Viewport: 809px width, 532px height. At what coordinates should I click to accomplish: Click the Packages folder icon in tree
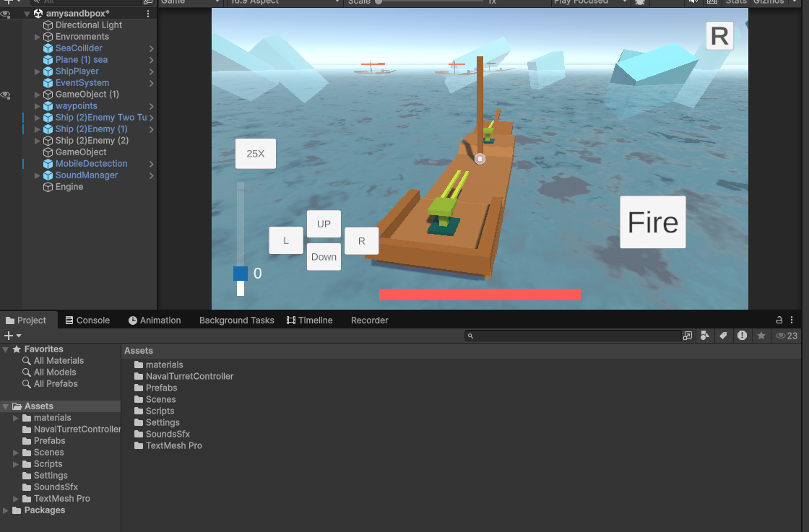(x=17, y=510)
